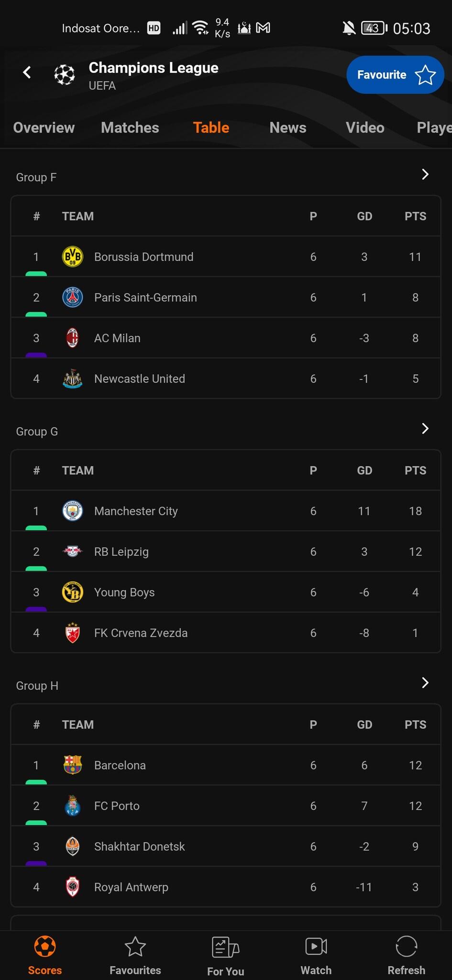Image resolution: width=452 pixels, height=980 pixels.
Task: Open the Watch video icon
Action: (316, 947)
